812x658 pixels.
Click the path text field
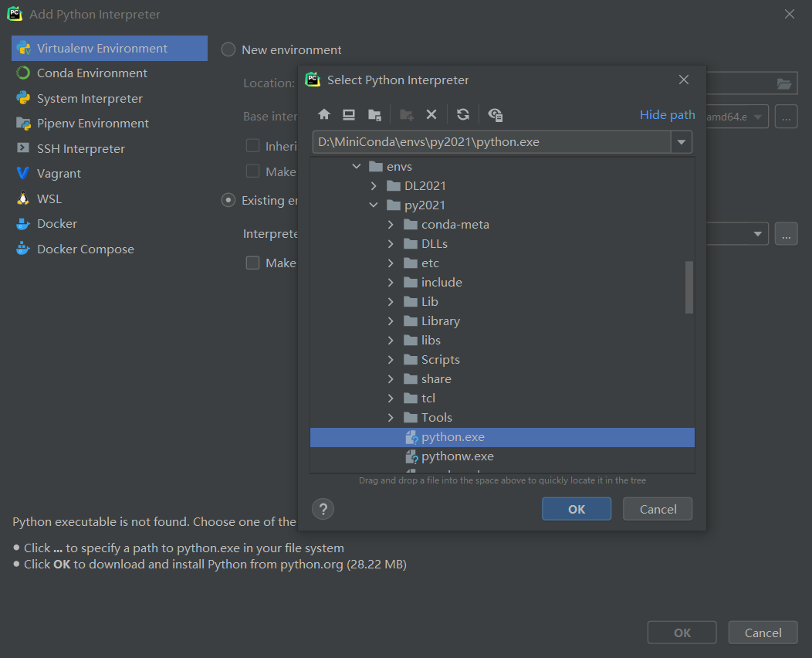coord(492,142)
